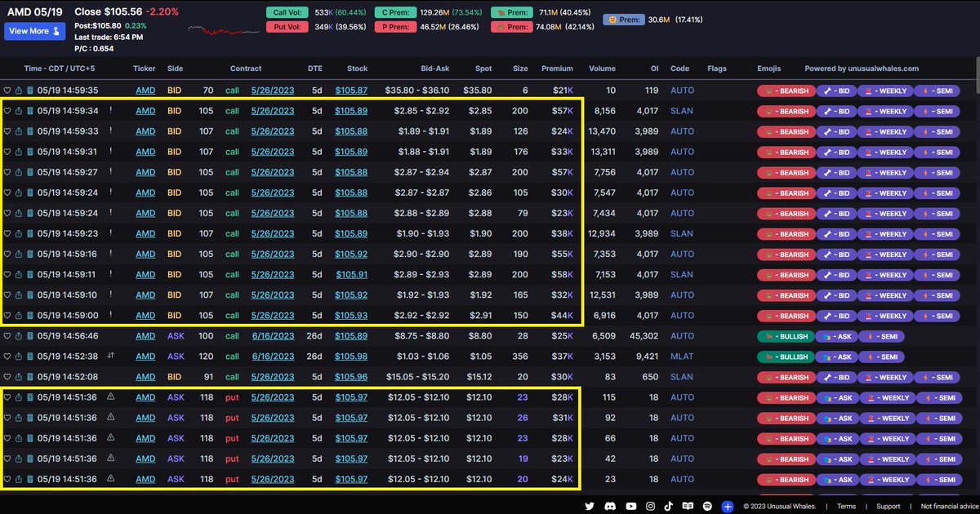
Task: Sort by the Time column header
Action: (60, 69)
